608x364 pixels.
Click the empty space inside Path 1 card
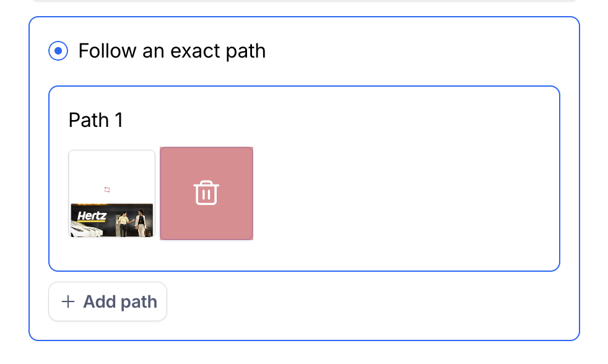click(x=402, y=192)
